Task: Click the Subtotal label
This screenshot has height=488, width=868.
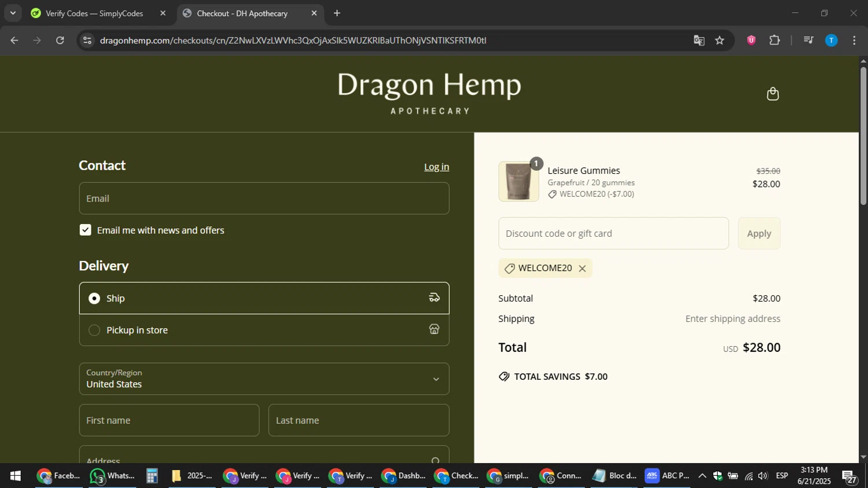Action: coord(516,299)
